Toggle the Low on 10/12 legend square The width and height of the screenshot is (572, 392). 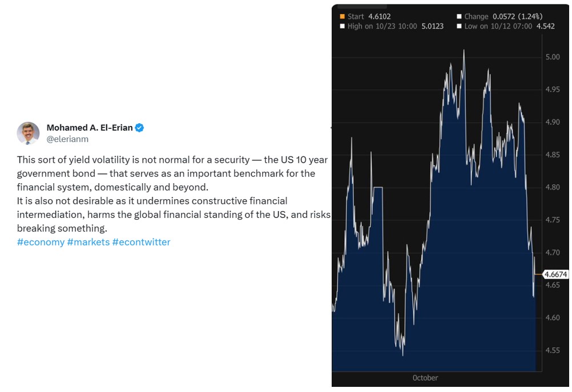pos(460,26)
